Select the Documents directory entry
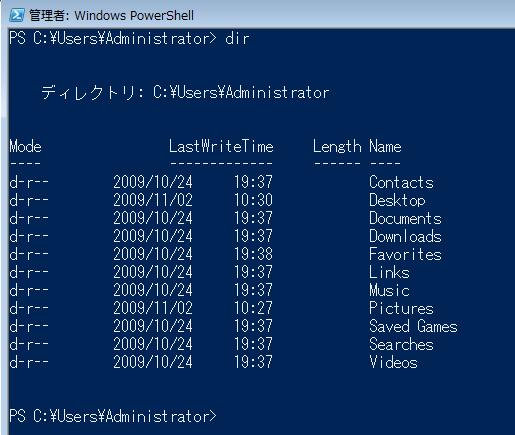Image resolution: width=515 pixels, height=435 pixels. click(x=405, y=218)
